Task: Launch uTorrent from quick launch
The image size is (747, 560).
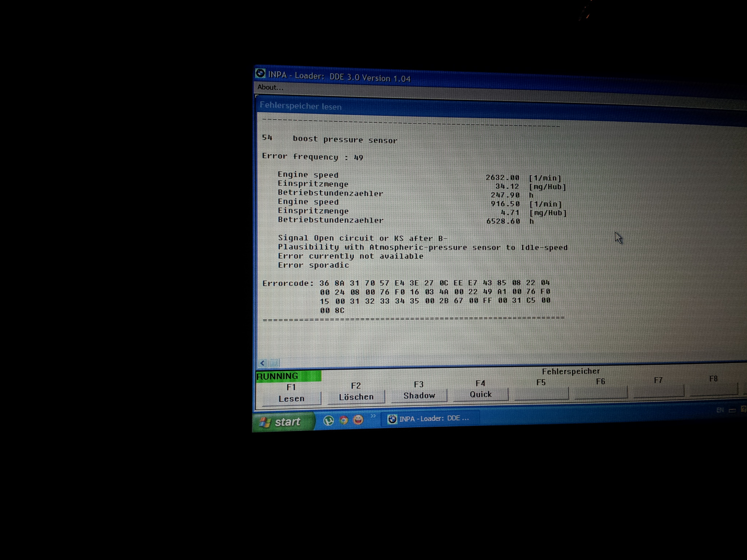Action: (x=329, y=421)
